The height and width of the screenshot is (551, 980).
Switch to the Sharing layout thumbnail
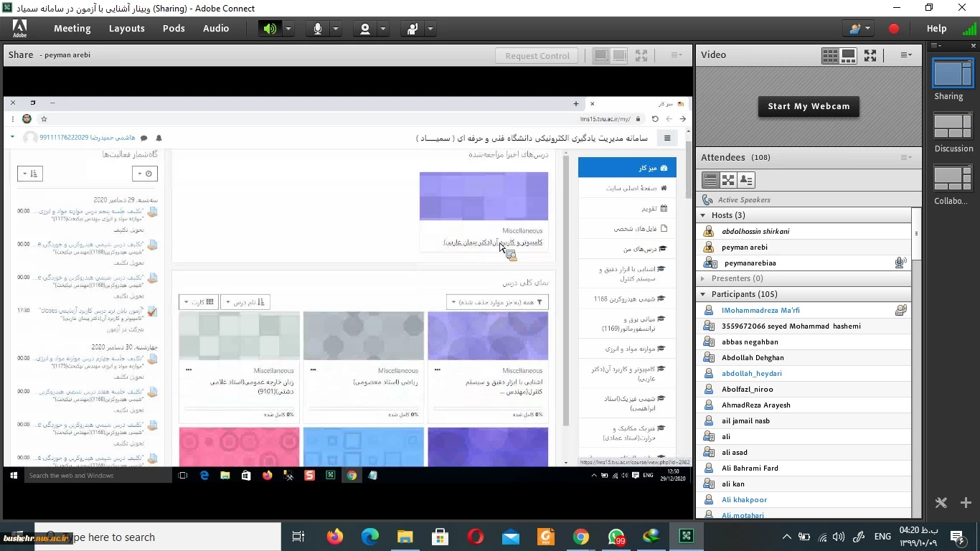pyautogui.click(x=952, y=74)
